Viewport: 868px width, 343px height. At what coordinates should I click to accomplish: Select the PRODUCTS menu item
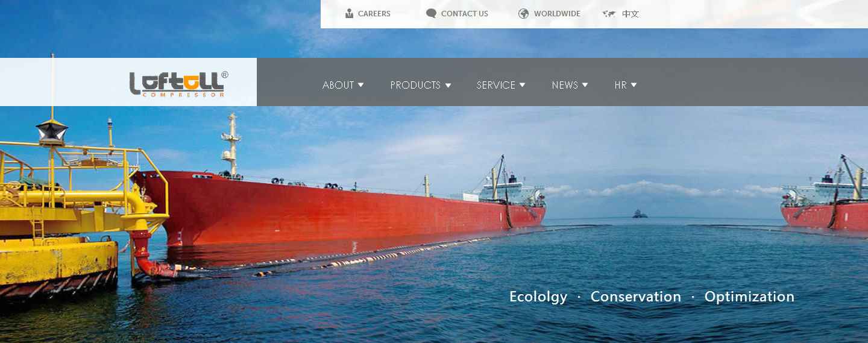[x=415, y=85]
